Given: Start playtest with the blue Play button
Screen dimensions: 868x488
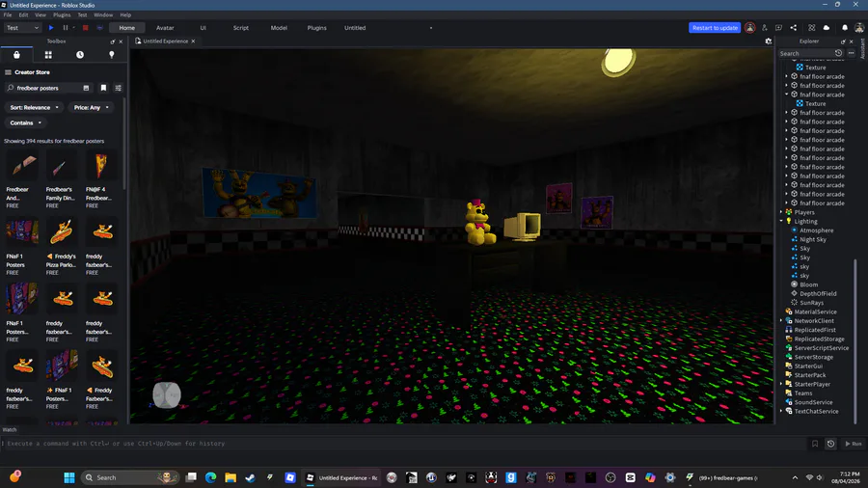Looking at the screenshot, I should (51, 28).
